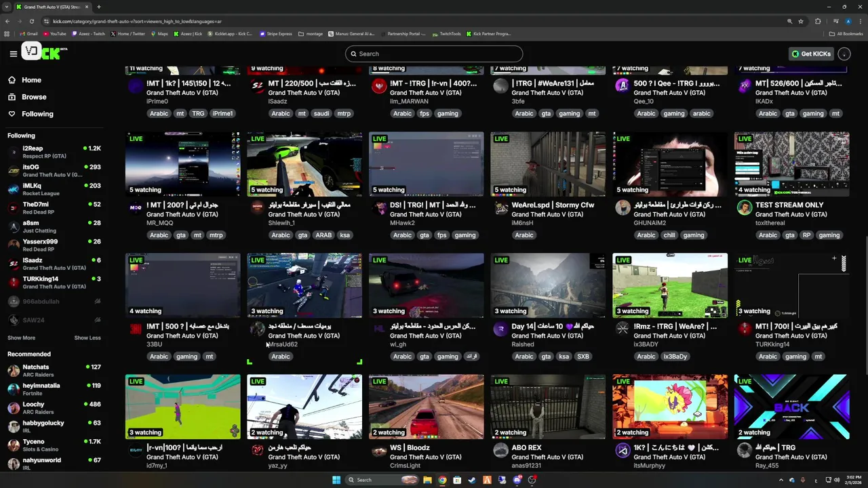This screenshot has height=488, width=868.
Task: Open the profile dropdown beside Get KICKs
Action: 844,54
